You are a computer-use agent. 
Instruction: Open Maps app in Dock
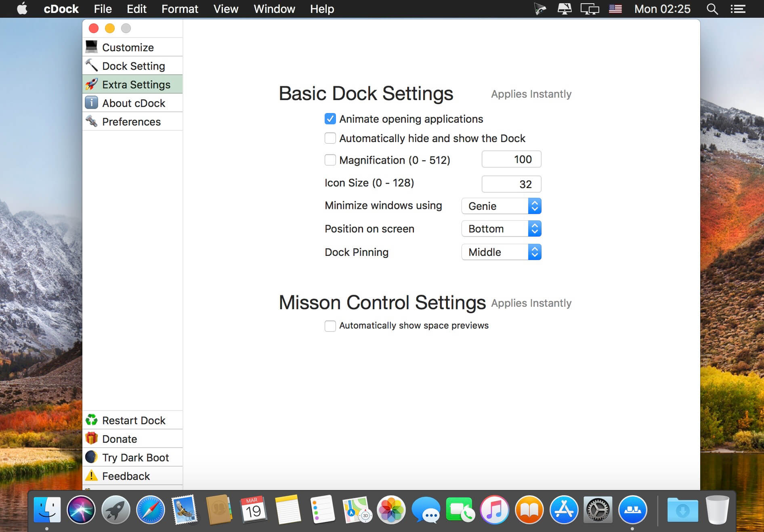tap(357, 510)
